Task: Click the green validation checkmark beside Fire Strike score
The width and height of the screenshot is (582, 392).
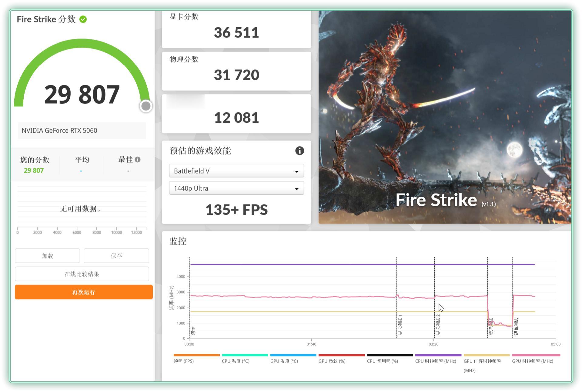Action: click(83, 19)
